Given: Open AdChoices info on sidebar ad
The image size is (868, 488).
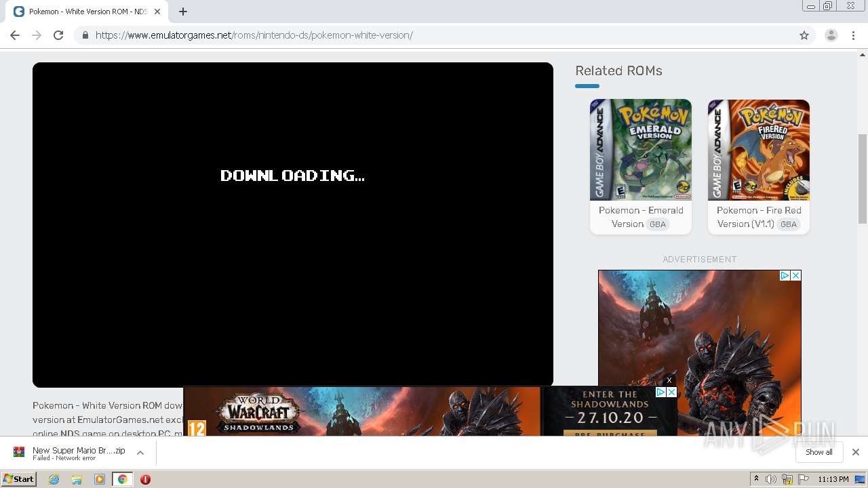Looking at the screenshot, I should click(785, 275).
